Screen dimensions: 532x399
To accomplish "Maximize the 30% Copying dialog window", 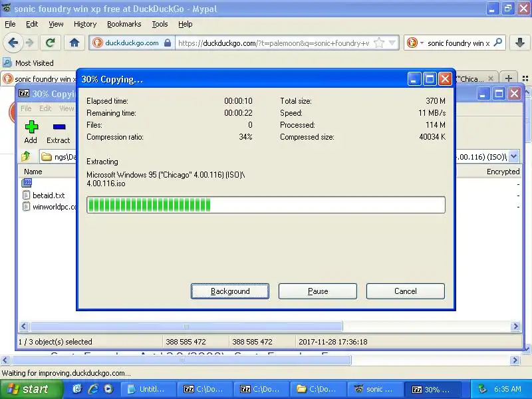I will tap(430, 79).
